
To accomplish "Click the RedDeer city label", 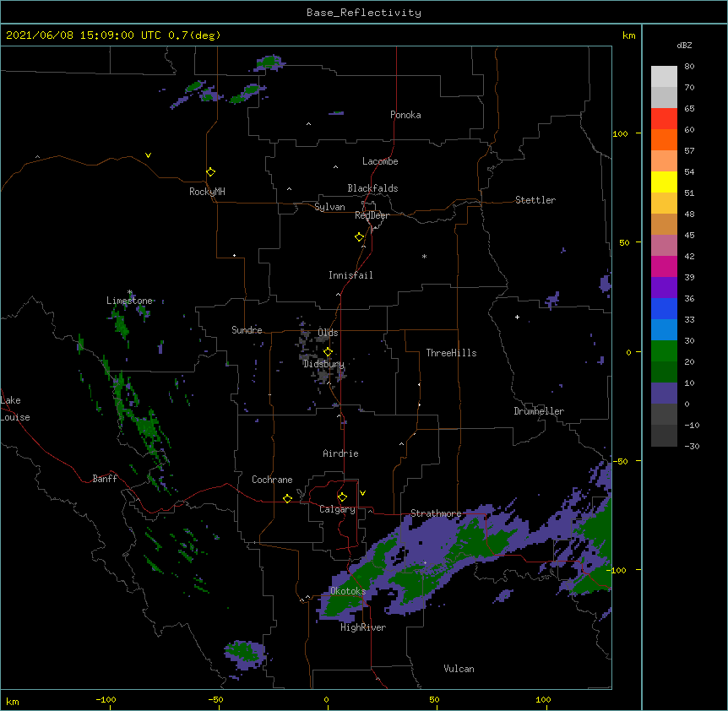I will [372, 215].
